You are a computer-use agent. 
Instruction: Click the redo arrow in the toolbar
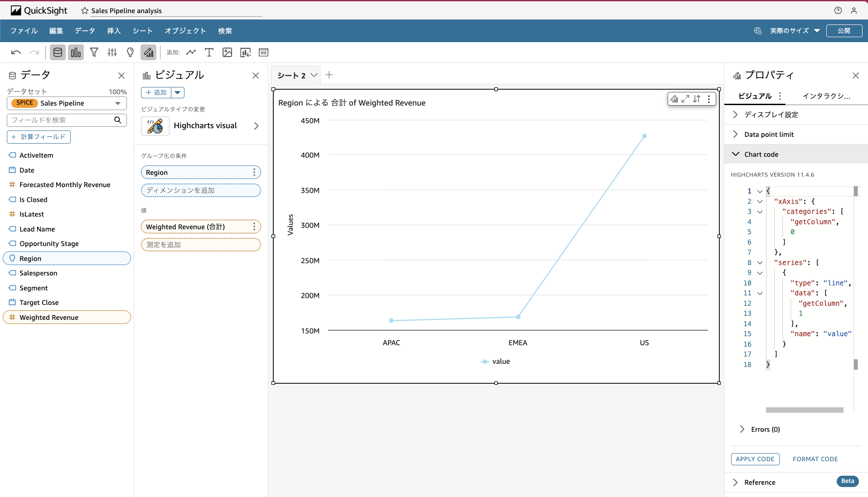pyautogui.click(x=34, y=53)
